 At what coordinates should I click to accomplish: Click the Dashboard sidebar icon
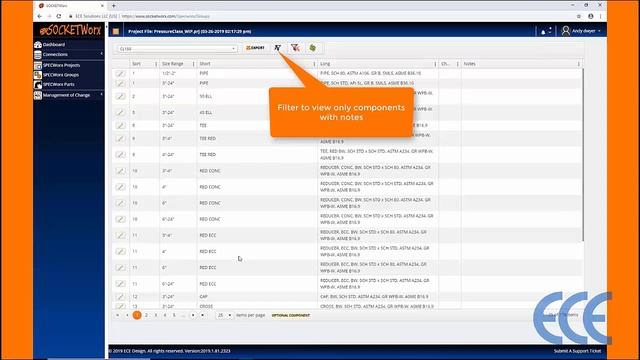tap(38, 44)
